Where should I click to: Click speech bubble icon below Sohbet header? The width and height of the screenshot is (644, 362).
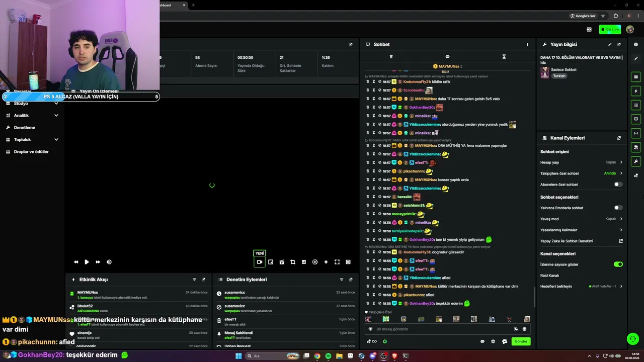[447, 57]
